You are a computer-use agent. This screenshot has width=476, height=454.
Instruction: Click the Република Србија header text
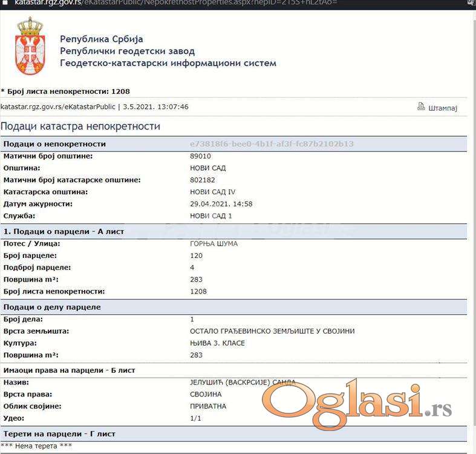(x=102, y=39)
